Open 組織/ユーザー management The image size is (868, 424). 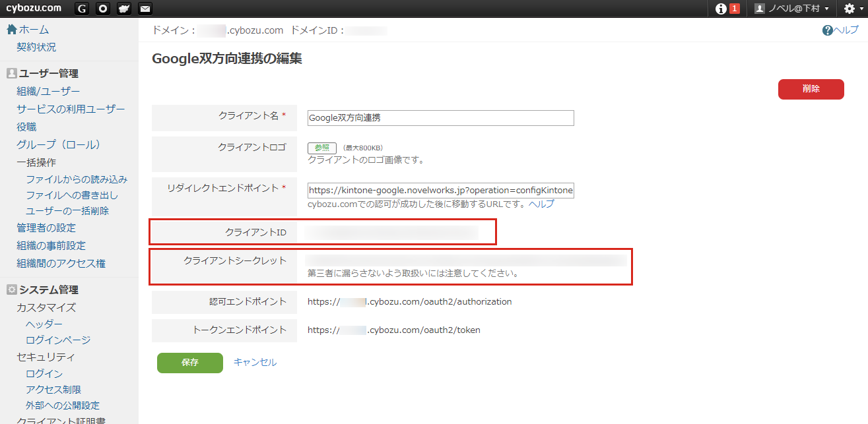click(48, 91)
